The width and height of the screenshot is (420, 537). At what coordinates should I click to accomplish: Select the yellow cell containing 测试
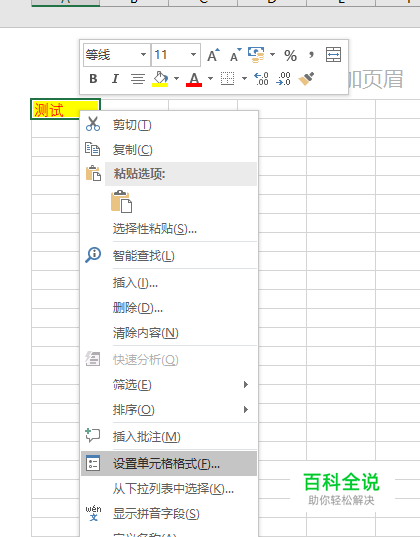tap(55, 110)
